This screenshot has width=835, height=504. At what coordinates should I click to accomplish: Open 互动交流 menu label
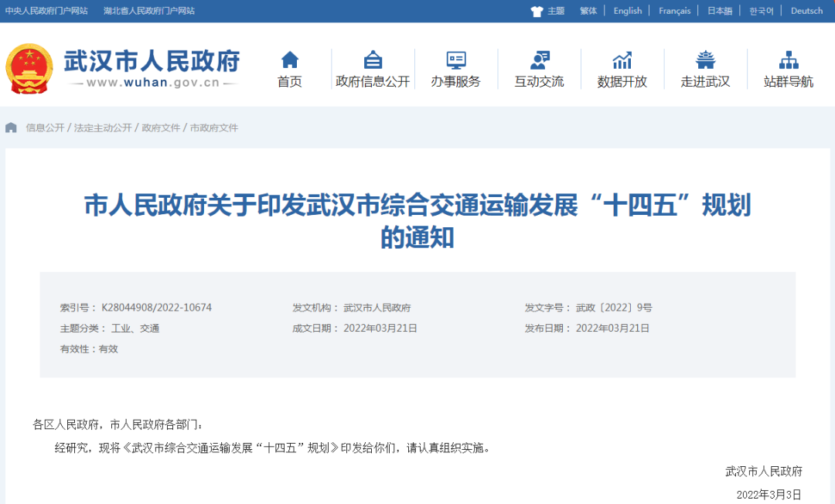pyautogui.click(x=539, y=81)
